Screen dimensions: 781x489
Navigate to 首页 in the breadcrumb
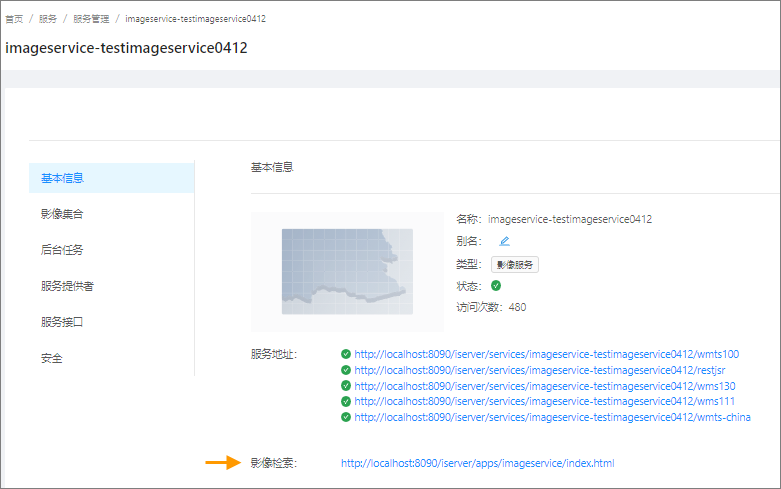[14, 19]
